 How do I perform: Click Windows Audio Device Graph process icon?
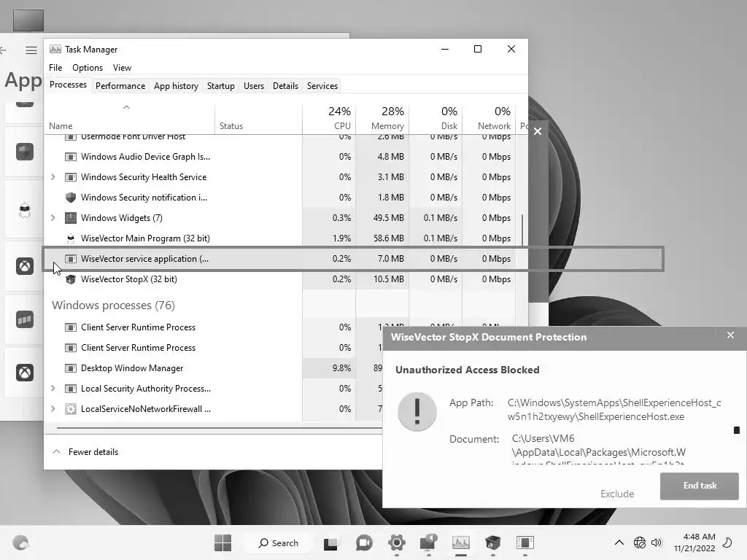71,157
